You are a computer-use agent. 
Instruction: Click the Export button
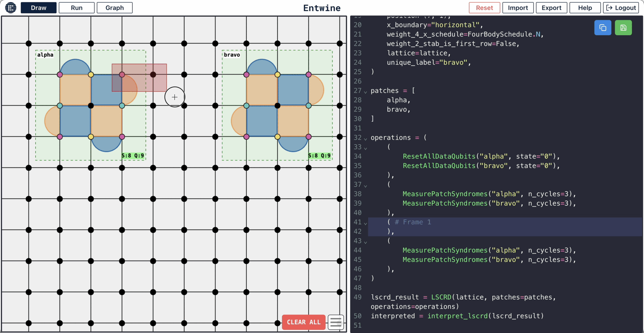tap(551, 8)
